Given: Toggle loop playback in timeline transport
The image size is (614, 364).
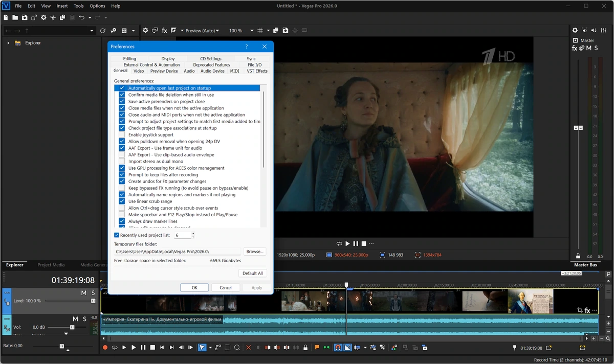Looking at the screenshot, I should coord(115,348).
